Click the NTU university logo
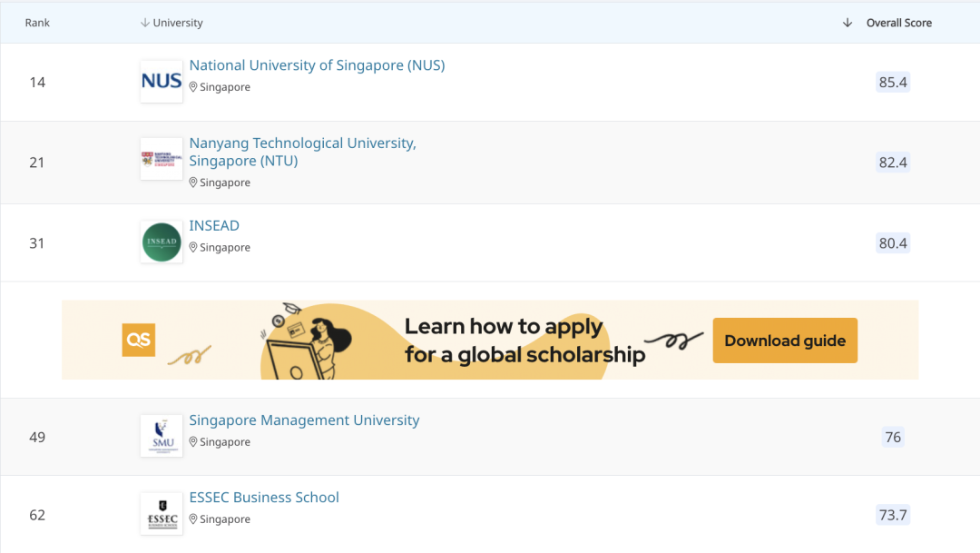 [162, 159]
